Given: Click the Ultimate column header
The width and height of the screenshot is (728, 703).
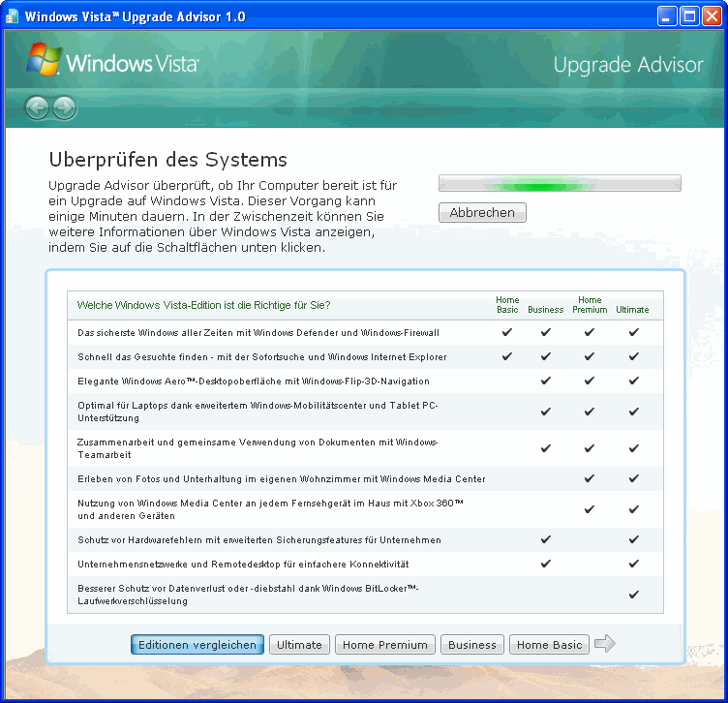Looking at the screenshot, I should point(632,310).
